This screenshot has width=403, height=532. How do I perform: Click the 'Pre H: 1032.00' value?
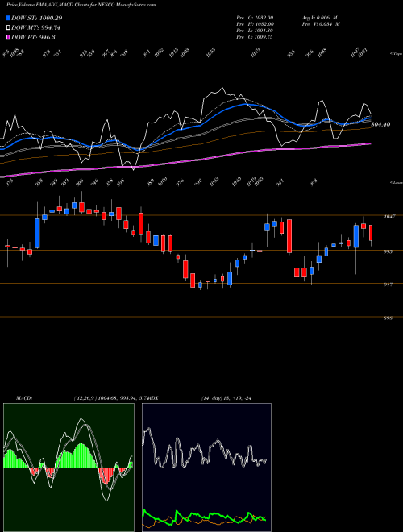255,24
